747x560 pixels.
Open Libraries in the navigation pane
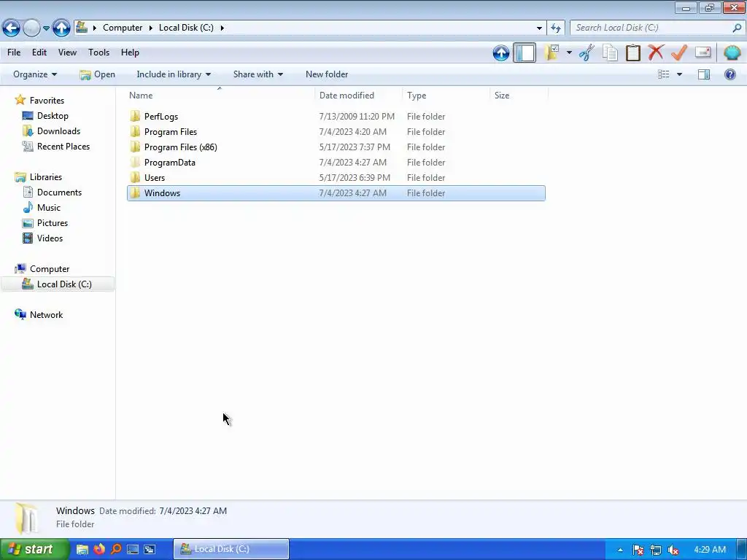(x=46, y=177)
